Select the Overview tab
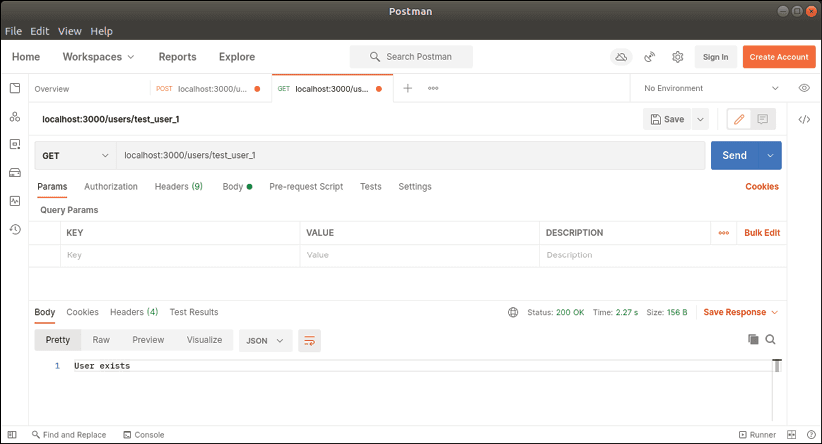The image size is (822, 444). pyautogui.click(x=52, y=89)
